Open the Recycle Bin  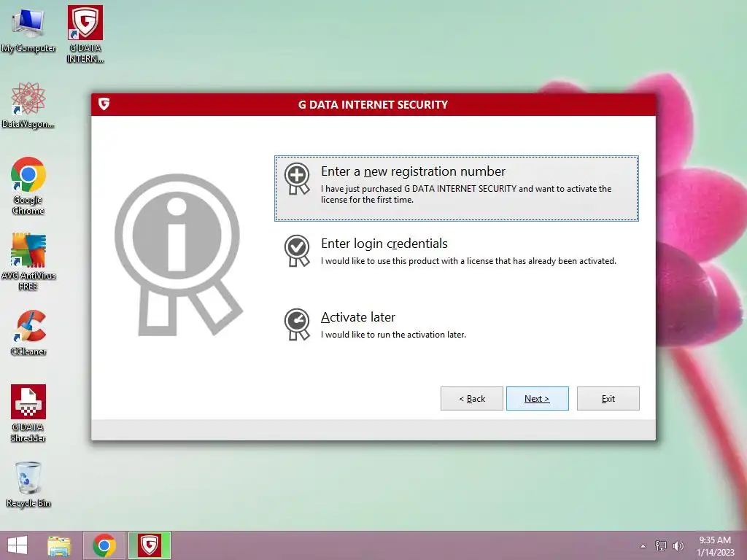coord(28,485)
